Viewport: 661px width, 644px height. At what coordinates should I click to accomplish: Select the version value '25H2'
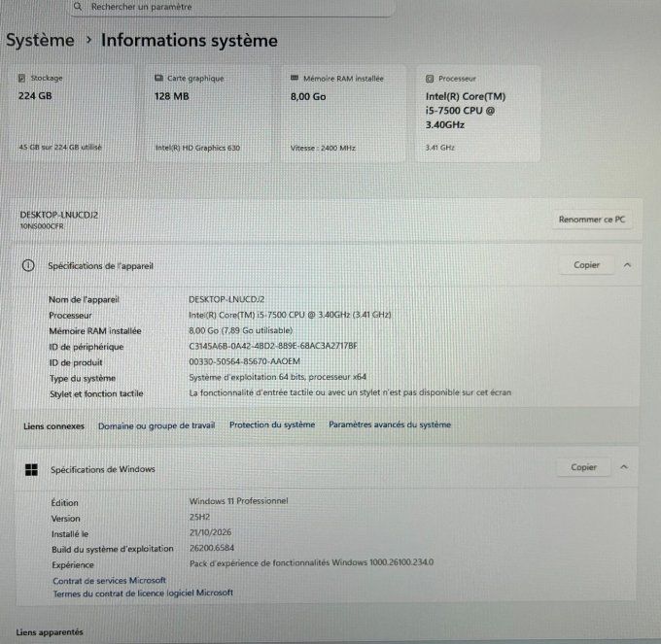tap(199, 517)
